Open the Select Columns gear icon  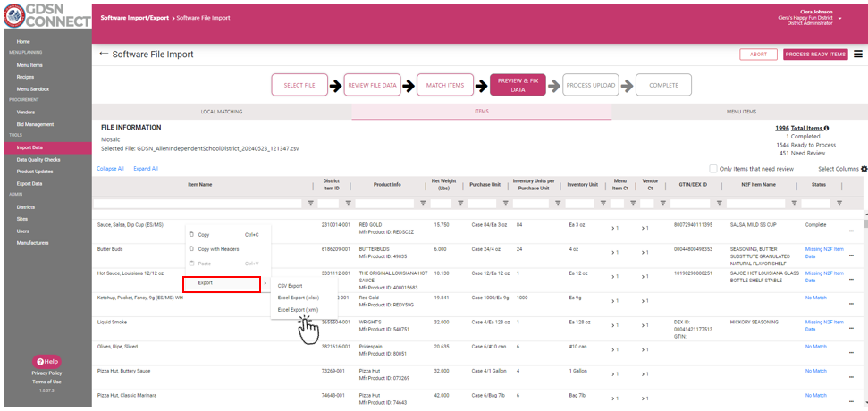[864, 169]
